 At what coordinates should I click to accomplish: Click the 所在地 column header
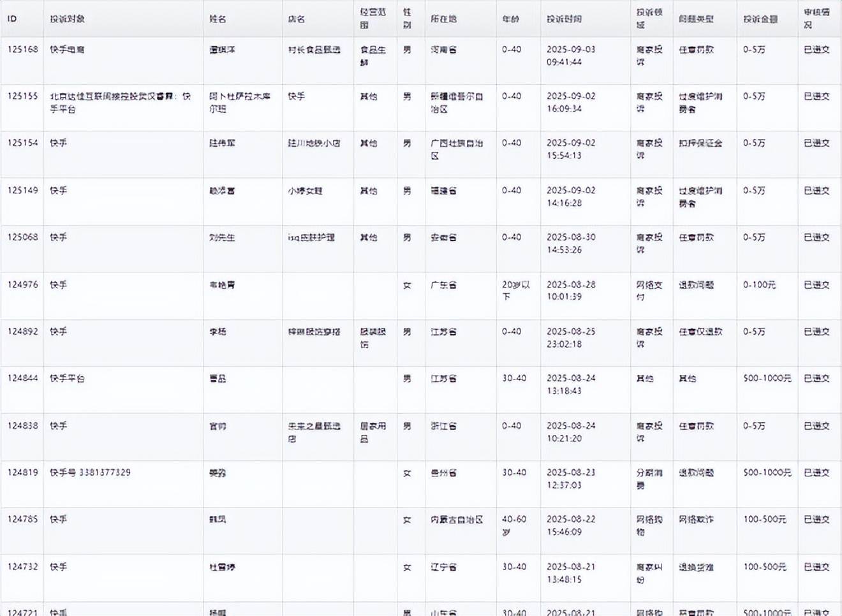click(x=443, y=18)
